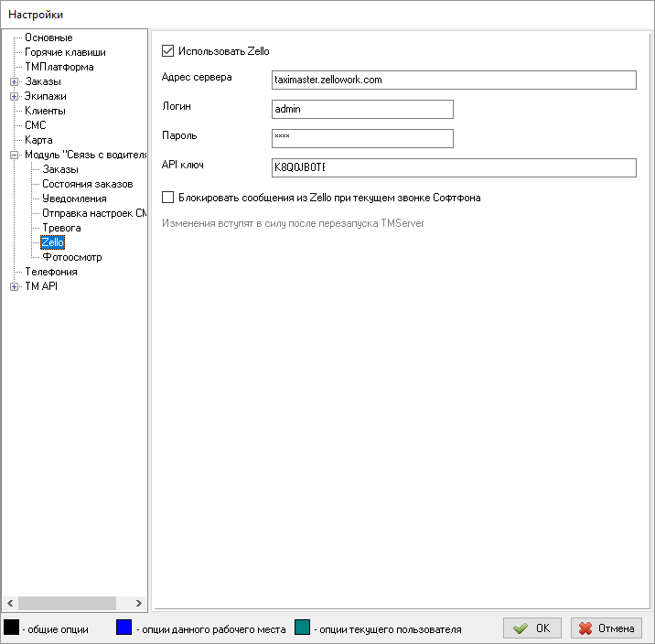Enable Блокировать сообщения из Zello checkbox
This screenshot has height=644, width=655.
[x=167, y=197]
